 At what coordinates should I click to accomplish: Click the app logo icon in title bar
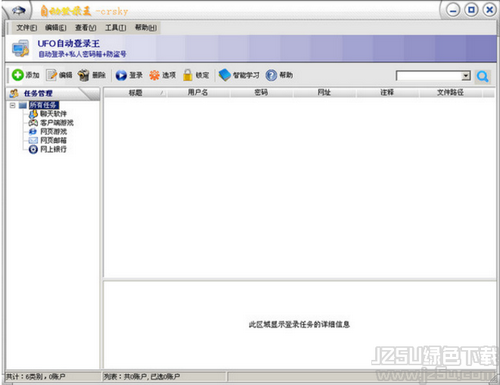(x=19, y=11)
